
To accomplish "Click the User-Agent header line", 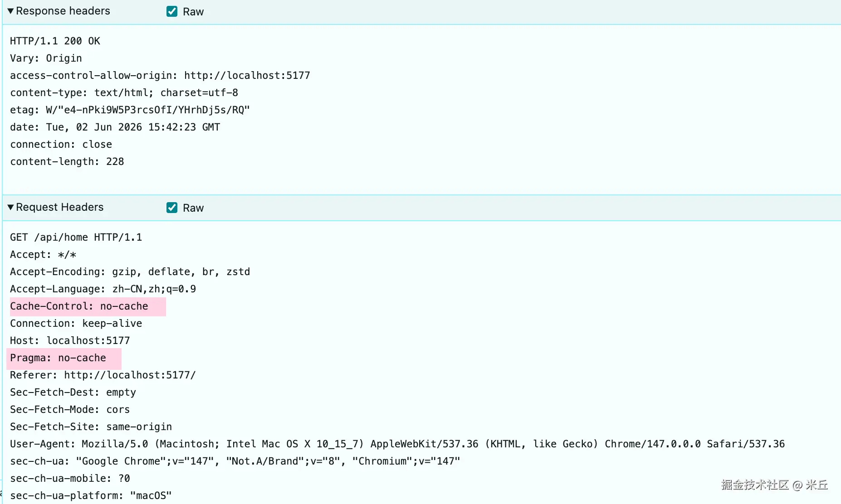I will [397, 444].
